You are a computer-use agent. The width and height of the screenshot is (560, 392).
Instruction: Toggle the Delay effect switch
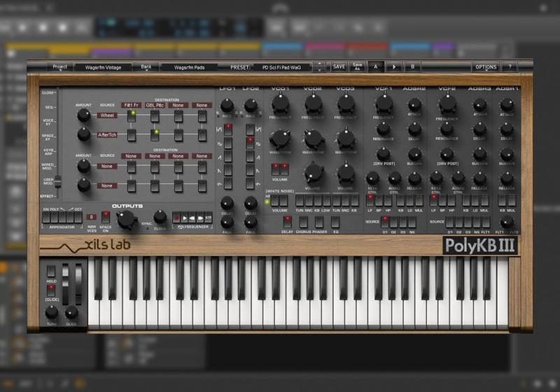(x=288, y=221)
